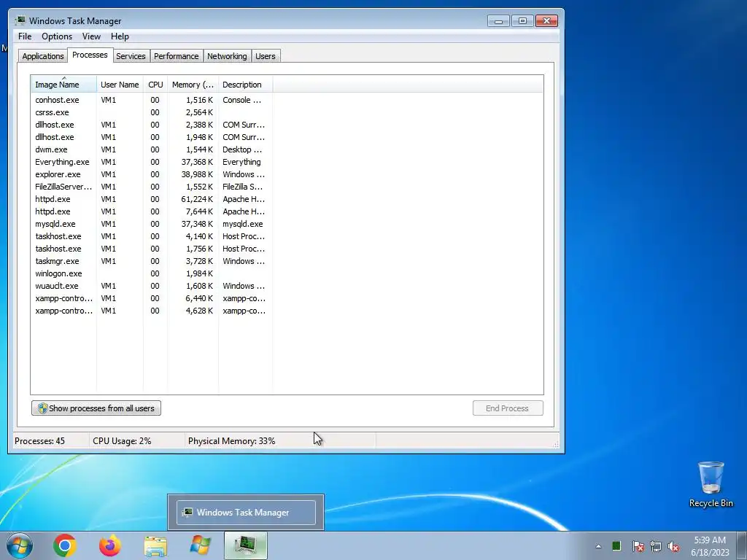Select the dwm.exe process row
Viewport: 747px width, 560px height.
tap(152, 149)
